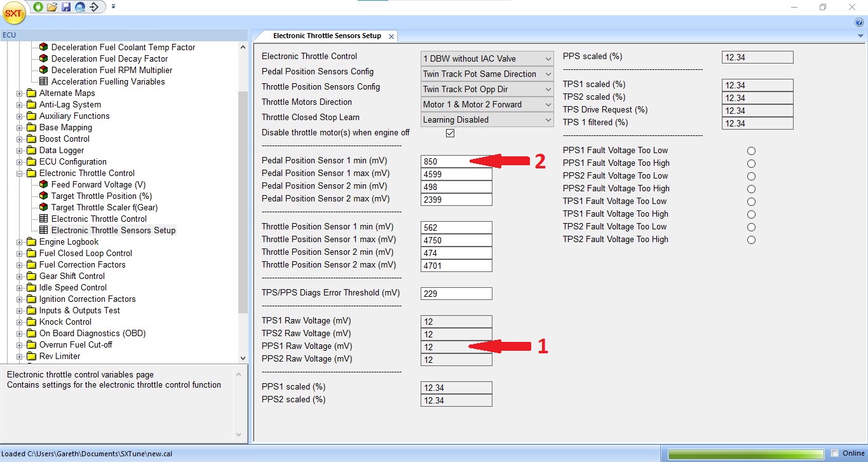Open the Electronic Throttle Control dropdown
The height and width of the screenshot is (462, 868).
point(487,58)
